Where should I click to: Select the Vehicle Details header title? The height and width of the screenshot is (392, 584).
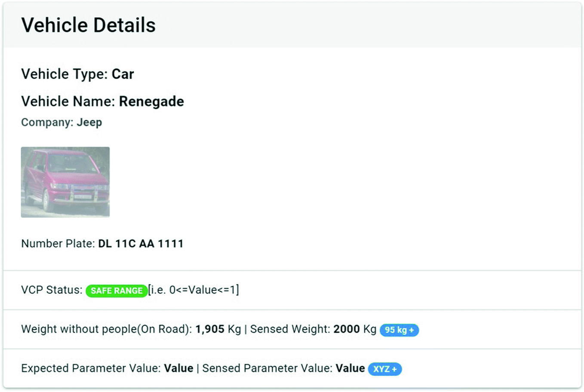[x=89, y=25]
